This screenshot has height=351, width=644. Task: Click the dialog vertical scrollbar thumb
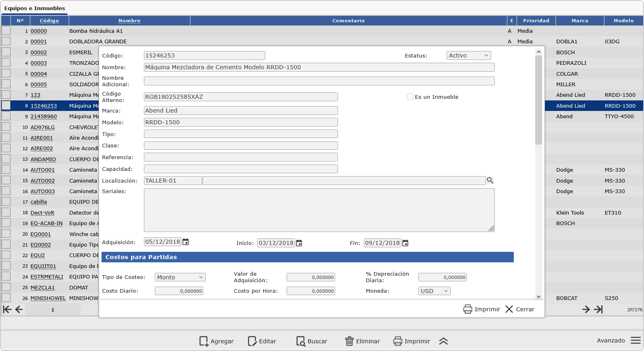click(x=538, y=100)
